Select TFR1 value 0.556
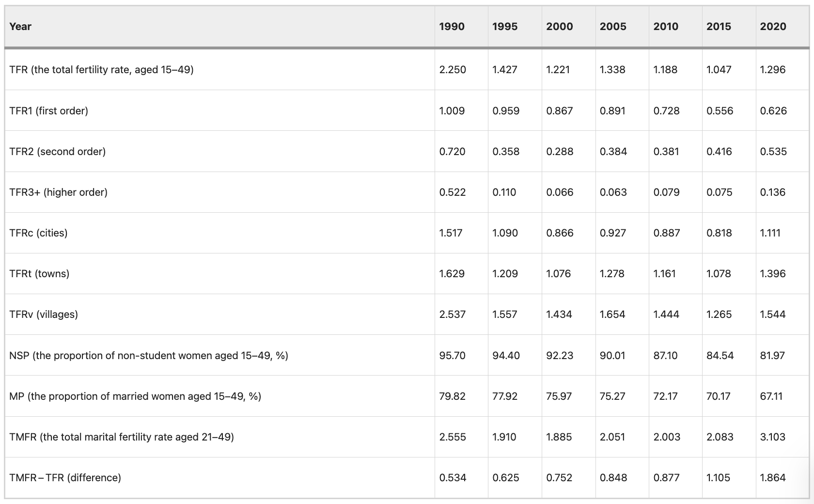Viewport: 814px width, 504px height. [720, 111]
